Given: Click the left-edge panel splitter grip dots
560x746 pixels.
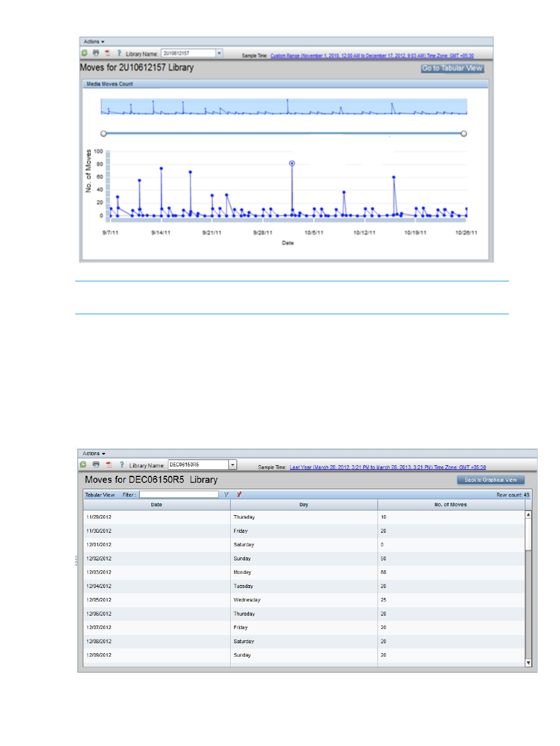Looking at the screenshot, I should 76,561.
